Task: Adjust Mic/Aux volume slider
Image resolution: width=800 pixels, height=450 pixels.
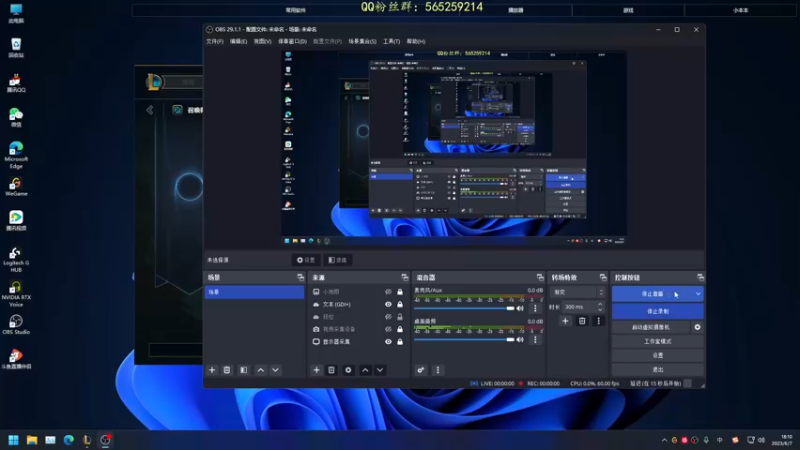Action: click(x=464, y=308)
